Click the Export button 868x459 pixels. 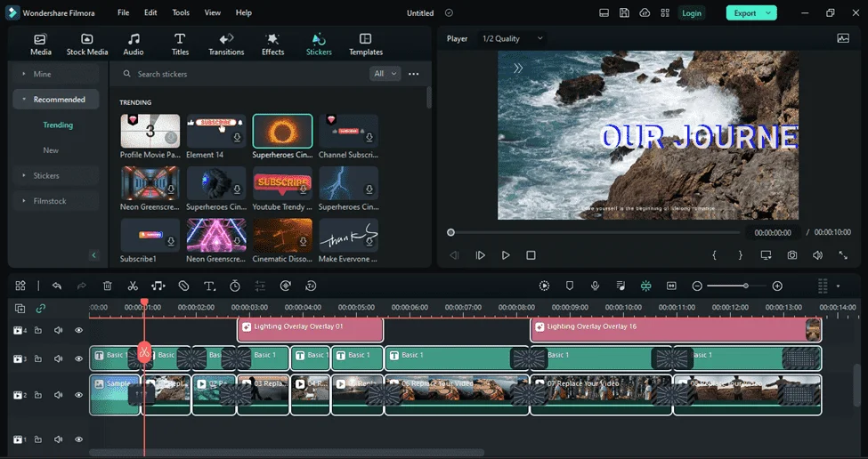pos(751,13)
